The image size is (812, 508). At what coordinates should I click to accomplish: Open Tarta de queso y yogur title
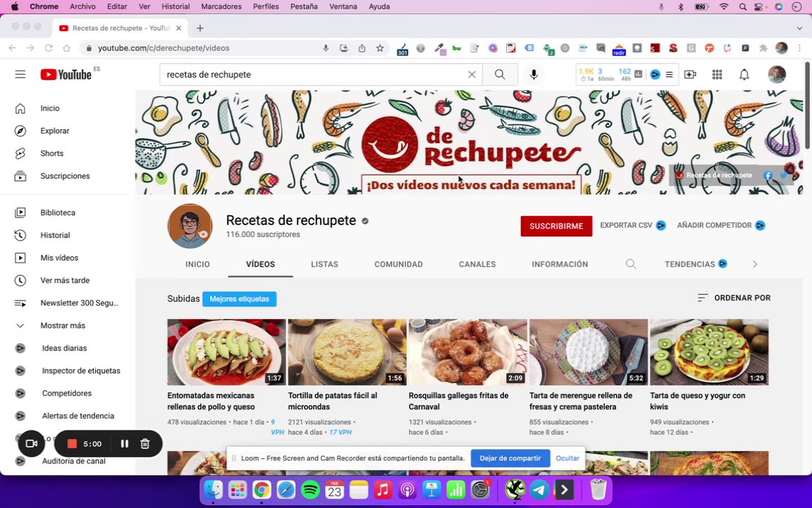pyautogui.click(x=698, y=401)
